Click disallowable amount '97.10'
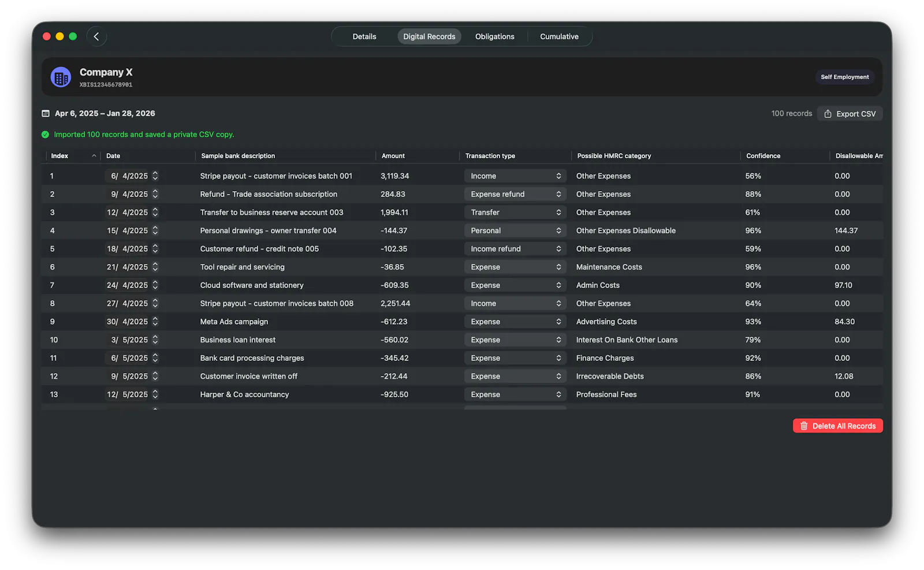This screenshot has height=570, width=924. pos(843,285)
